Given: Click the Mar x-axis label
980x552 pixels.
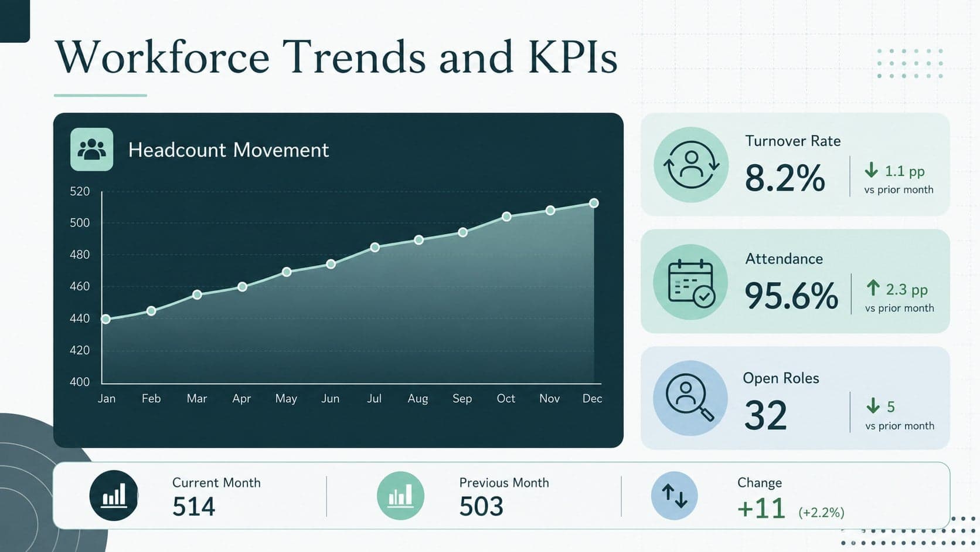Looking at the screenshot, I should click(197, 398).
